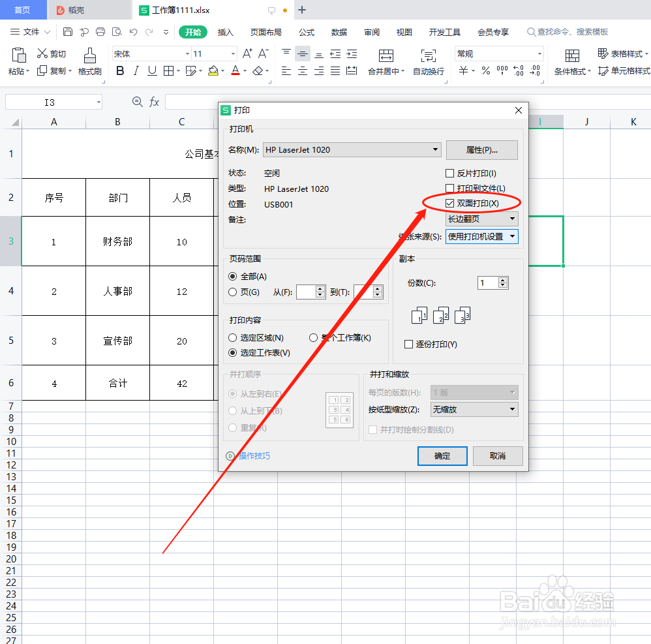The width and height of the screenshot is (651, 644).
Task: Click the Save icon in quick toolbar
Action: [68, 31]
